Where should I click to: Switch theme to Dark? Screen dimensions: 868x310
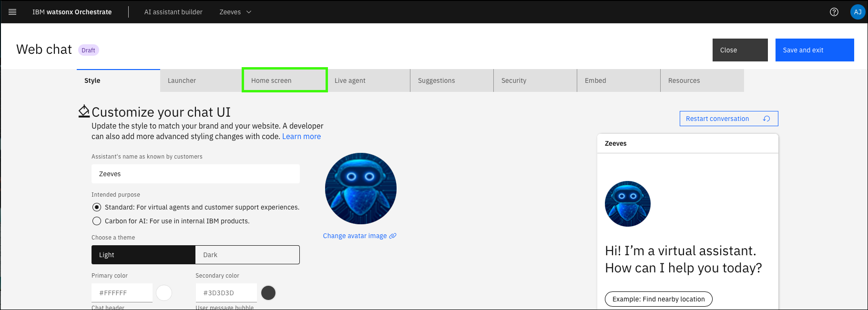point(247,255)
